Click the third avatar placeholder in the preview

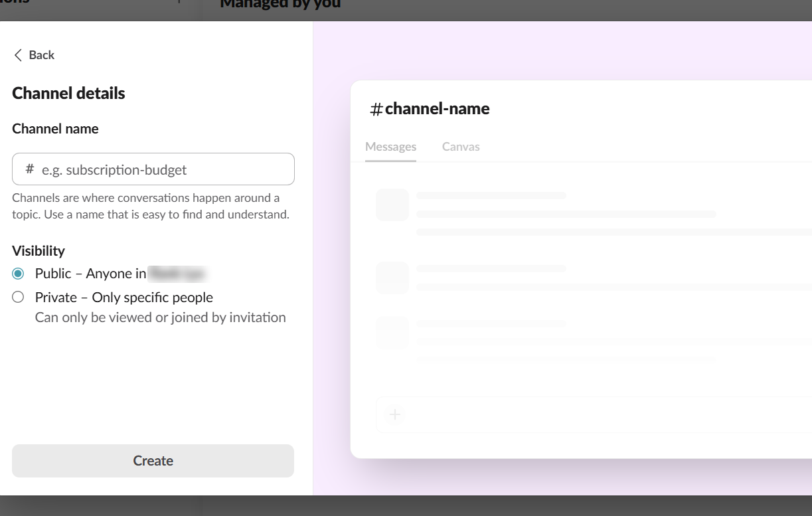392,333
